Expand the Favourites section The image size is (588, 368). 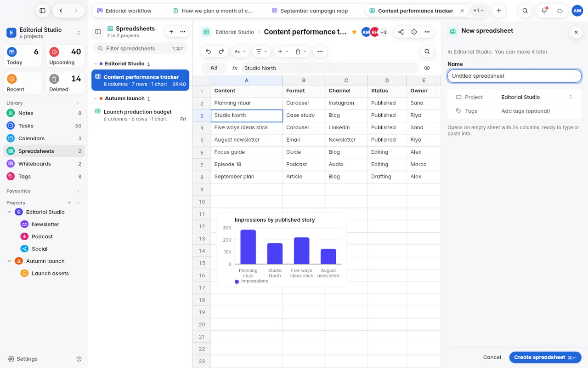78,191
